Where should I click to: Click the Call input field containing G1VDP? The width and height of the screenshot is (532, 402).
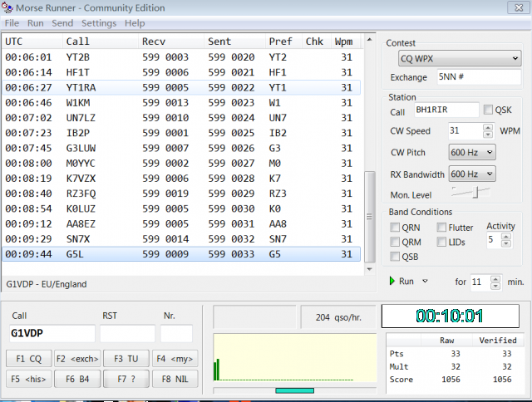[x=52, y=333]
